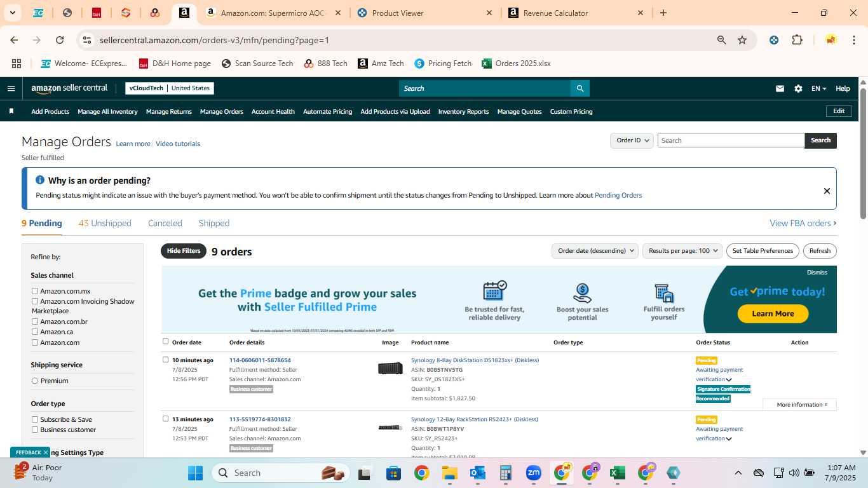Select order 113-5519774-8301832 checkbox

(x=166, y=419)
